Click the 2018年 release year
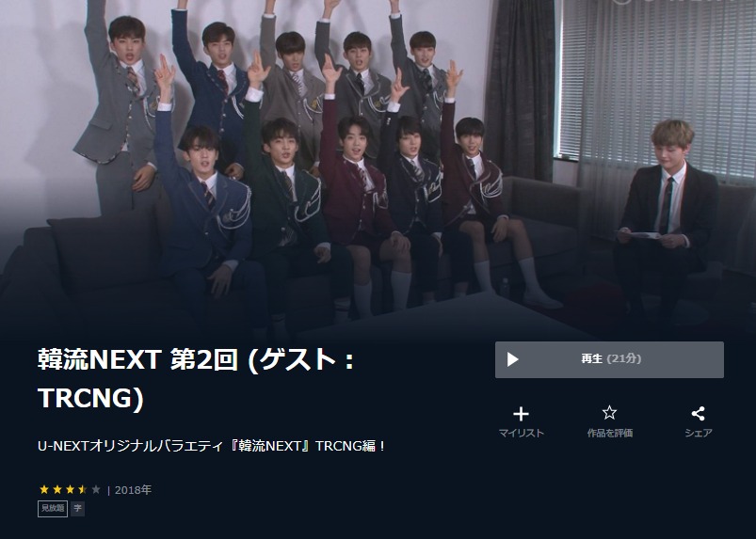Image resolution: width=756 pixels, height=539 pixels. point(133,490)
